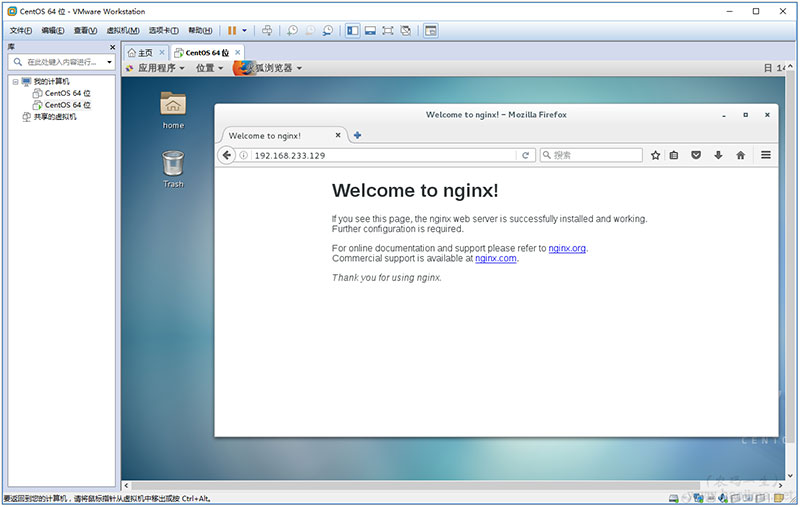Image resolution: width=800 pixels, height=507 pixels.
Task: Send Ctrl+Alt+Del to the virtual machine
Action: click(x=267, y=31)
